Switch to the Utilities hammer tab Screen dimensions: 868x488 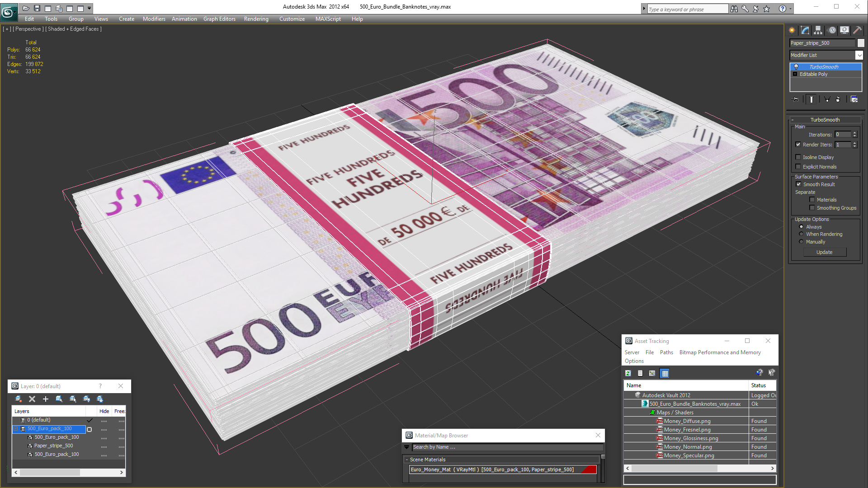[x=857, y=30]
